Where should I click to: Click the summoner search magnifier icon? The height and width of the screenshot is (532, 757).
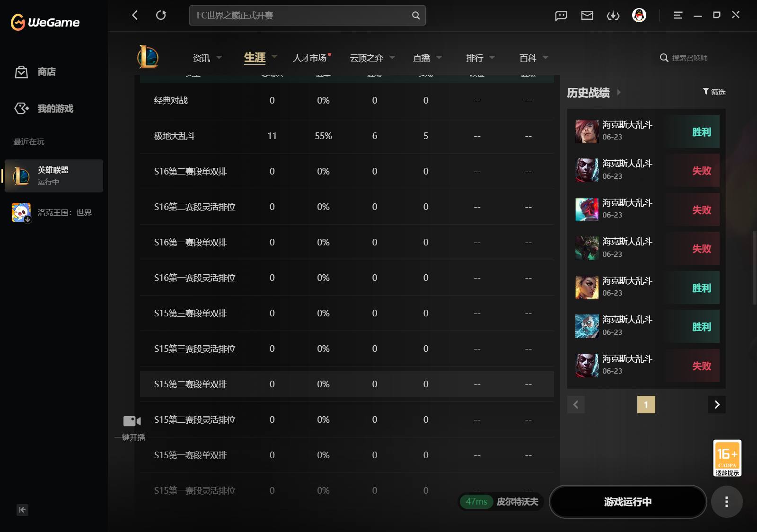(664, 58)
